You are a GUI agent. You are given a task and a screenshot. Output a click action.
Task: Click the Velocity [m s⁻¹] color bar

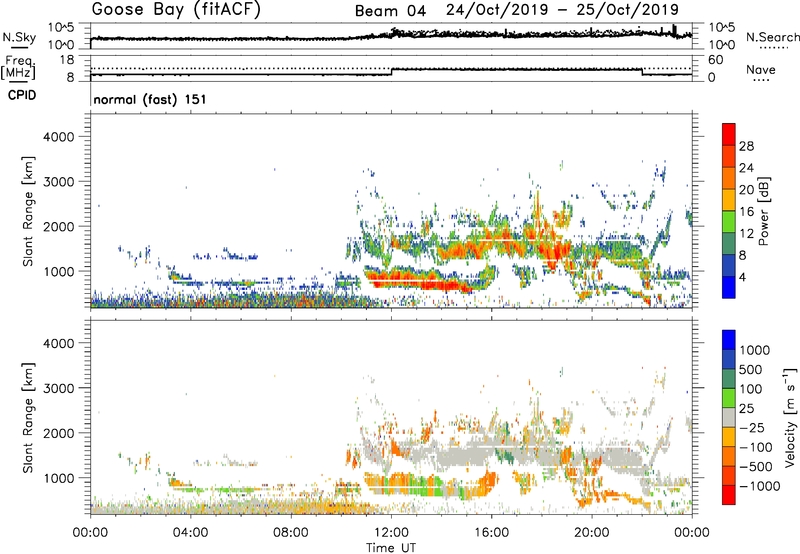point(729,417)
